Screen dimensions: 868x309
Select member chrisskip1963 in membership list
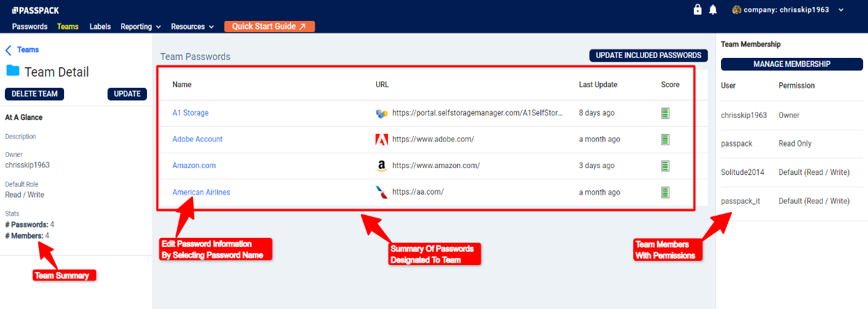[744, 115]
